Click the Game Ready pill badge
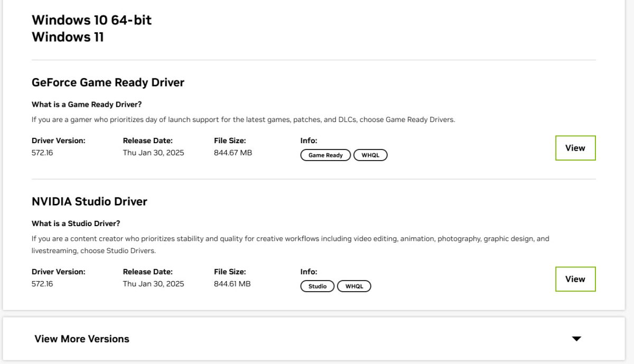634x364 pixels. point(325,155)
